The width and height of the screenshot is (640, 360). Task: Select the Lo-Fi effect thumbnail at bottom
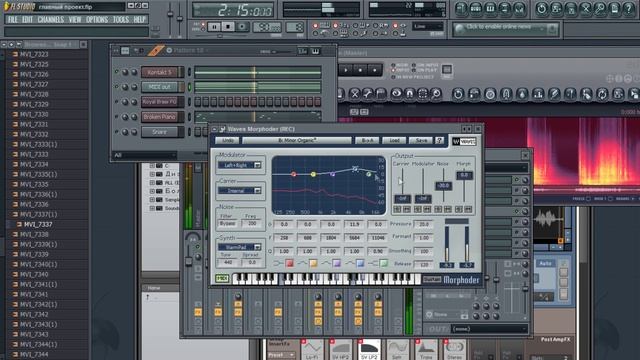tap(312, 350)
